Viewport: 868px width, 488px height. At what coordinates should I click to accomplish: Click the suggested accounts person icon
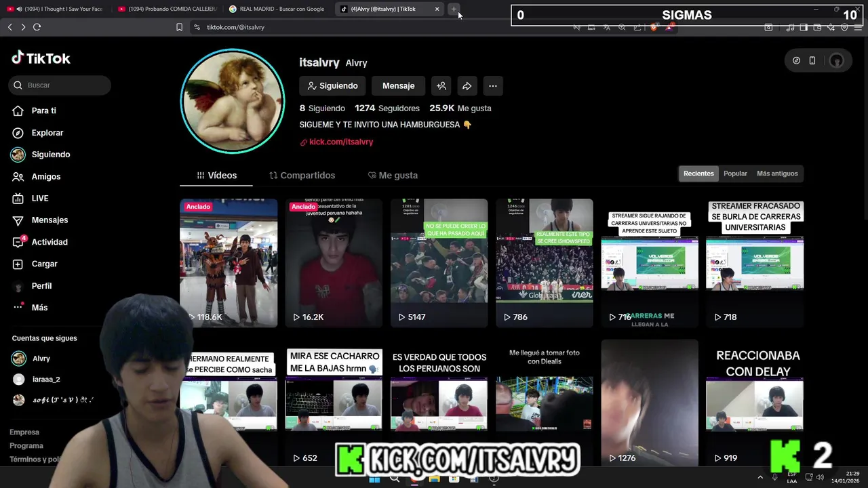tap(441, 86)
